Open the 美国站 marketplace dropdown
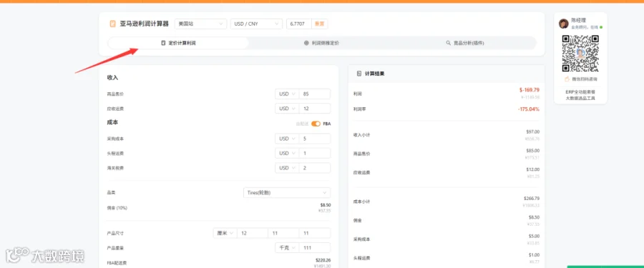 tap(200, 24)
